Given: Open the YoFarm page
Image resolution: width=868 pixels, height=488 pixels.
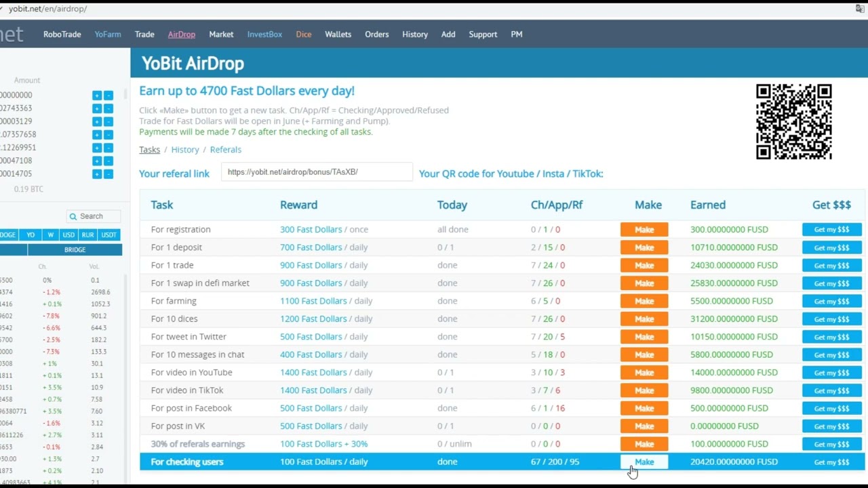Looking at the screenshot, I should (108, 34).
